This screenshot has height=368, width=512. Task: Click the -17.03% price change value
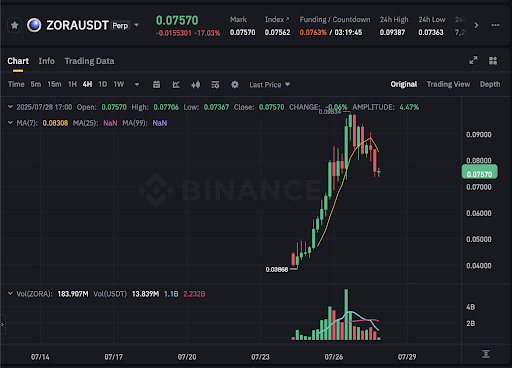tap(207, 33)
